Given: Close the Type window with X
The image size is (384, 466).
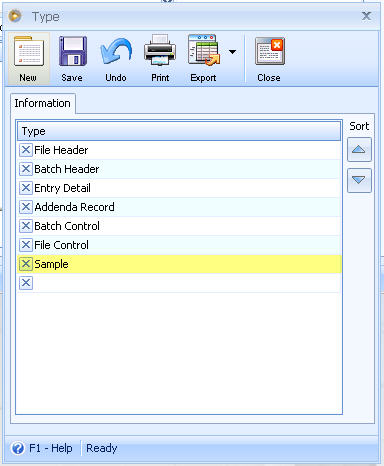Looking at the screenshot, I should click(x=366, y=16).
